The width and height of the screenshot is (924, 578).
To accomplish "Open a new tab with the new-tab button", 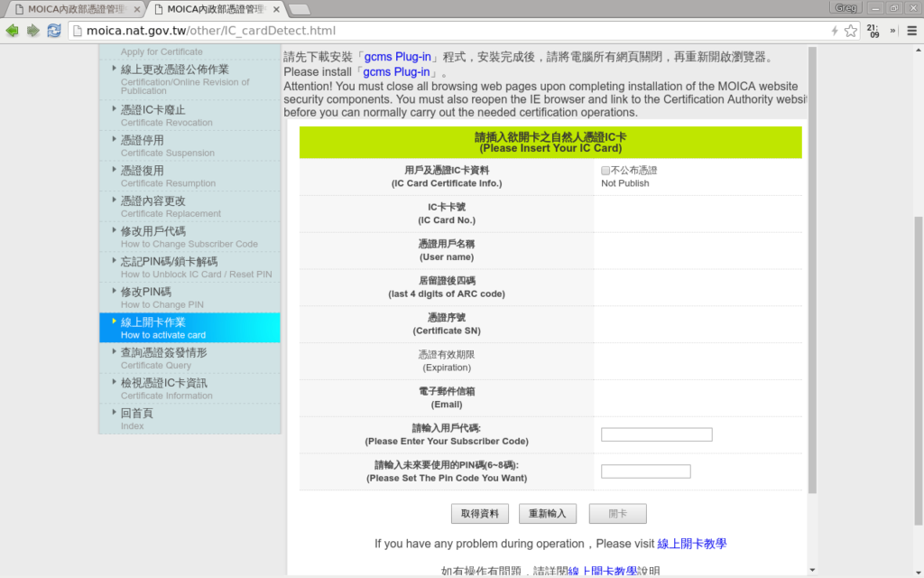I will [300, 9].
